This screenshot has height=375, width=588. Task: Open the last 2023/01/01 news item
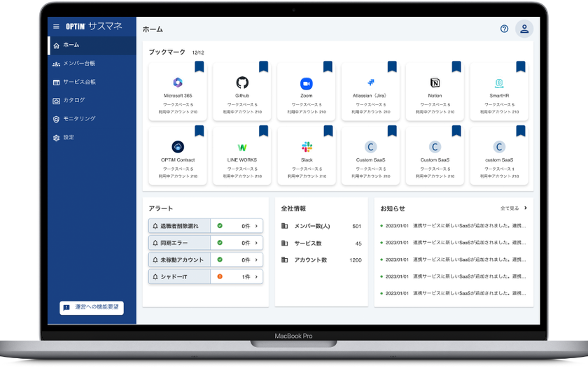453,293
